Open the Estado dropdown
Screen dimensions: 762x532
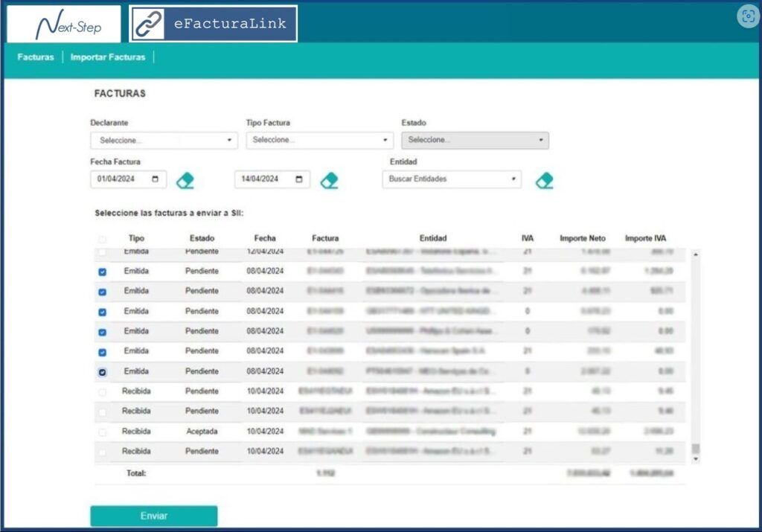(x=476, y=140)
